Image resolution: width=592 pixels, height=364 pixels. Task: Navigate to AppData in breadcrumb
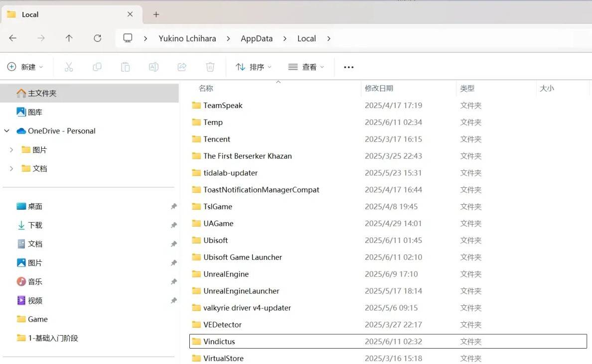click(257, 38)
